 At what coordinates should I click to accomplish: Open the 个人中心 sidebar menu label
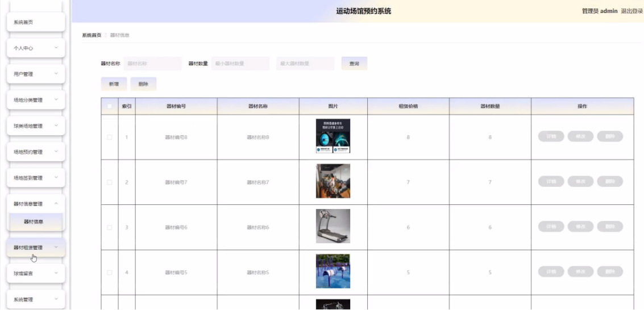coord(23,48)
